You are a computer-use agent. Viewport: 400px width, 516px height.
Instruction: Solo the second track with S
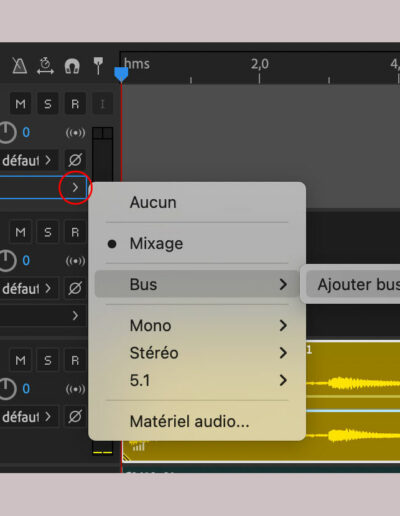click(x=48, y=232)
